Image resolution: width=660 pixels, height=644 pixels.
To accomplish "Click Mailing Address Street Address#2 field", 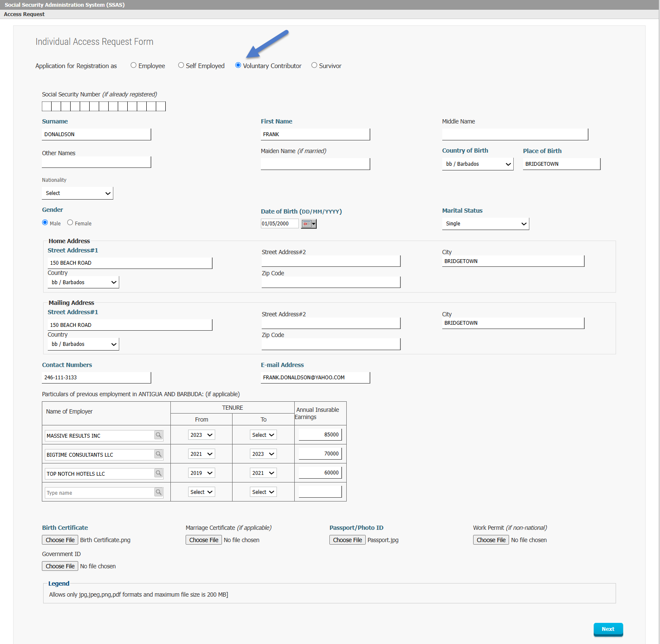I will coord(331,323).
